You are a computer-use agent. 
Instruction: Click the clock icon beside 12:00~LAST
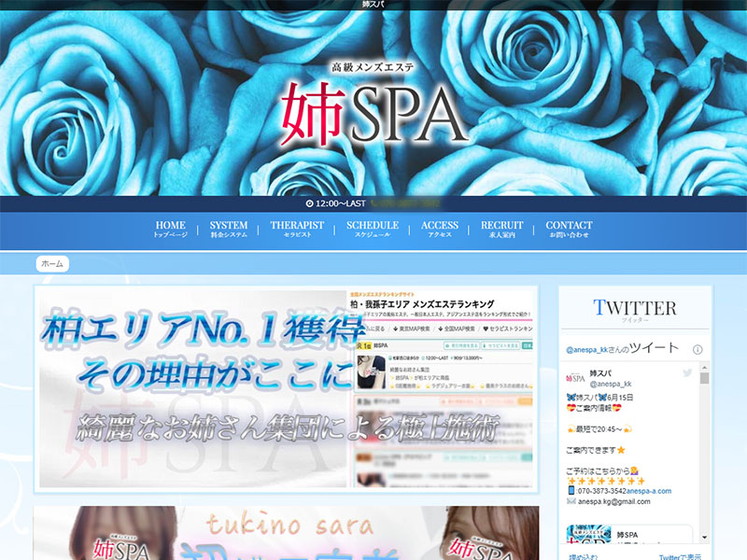(x=310, y=203)
